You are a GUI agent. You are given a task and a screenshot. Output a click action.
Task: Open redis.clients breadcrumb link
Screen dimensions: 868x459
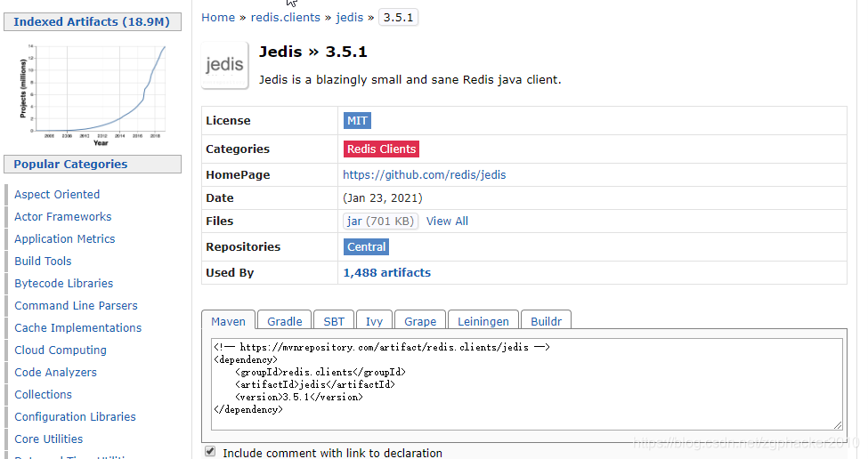point(286,18)
